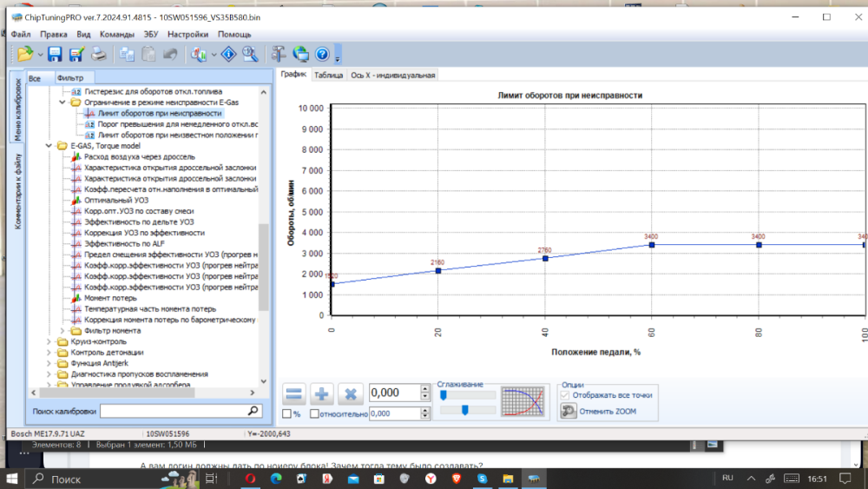Expand the 'Фильтр момента' folder
Image resolution: width=868 pixels, height=489 pixels.
(x=62, y=331)
